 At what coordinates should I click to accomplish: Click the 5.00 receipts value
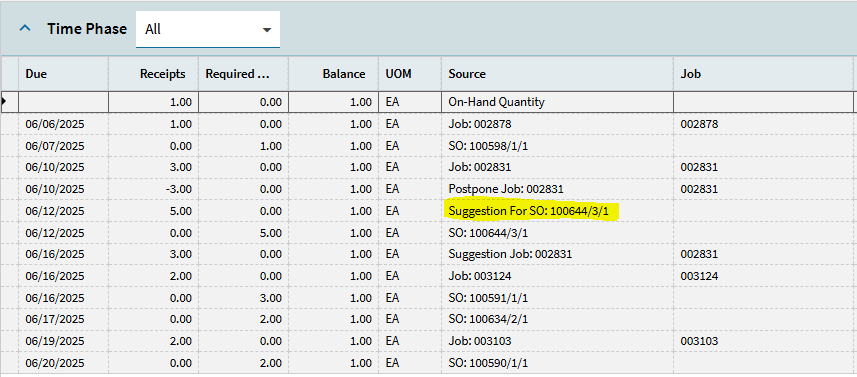pos(182,211)
